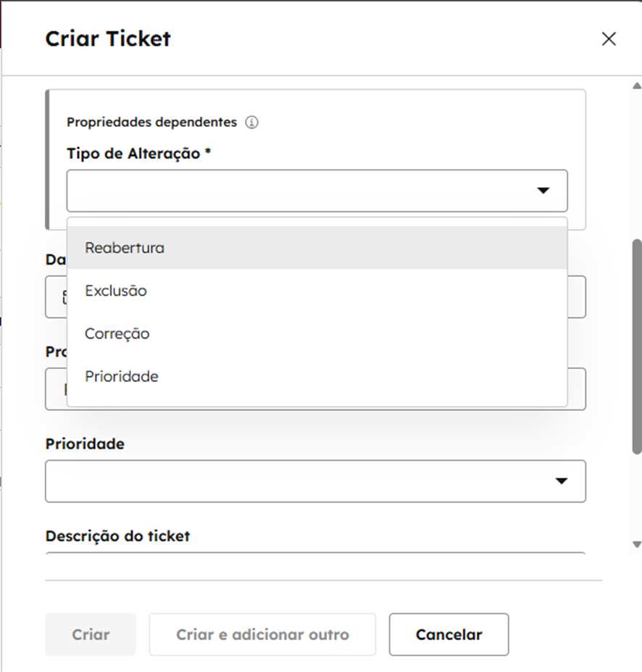The image size is (642, 672).
Task: Click the Propriedades dependentes heading text
Action: tap(151, 123)
